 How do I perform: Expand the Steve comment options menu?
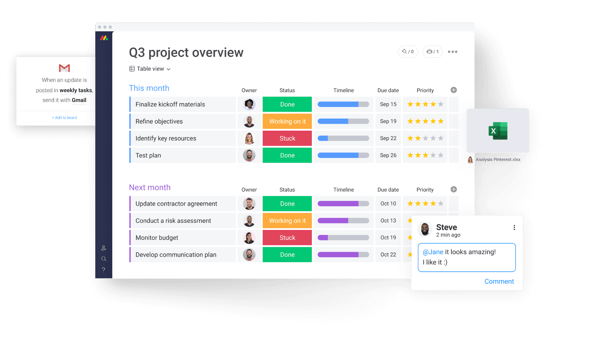point(514,228)
